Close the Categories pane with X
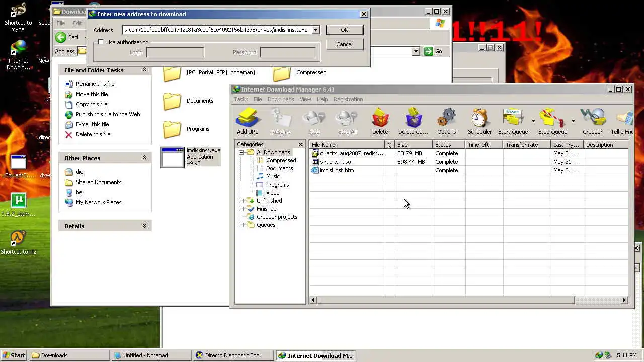Viewport: 644px width, 362px height. coord(301,145)
